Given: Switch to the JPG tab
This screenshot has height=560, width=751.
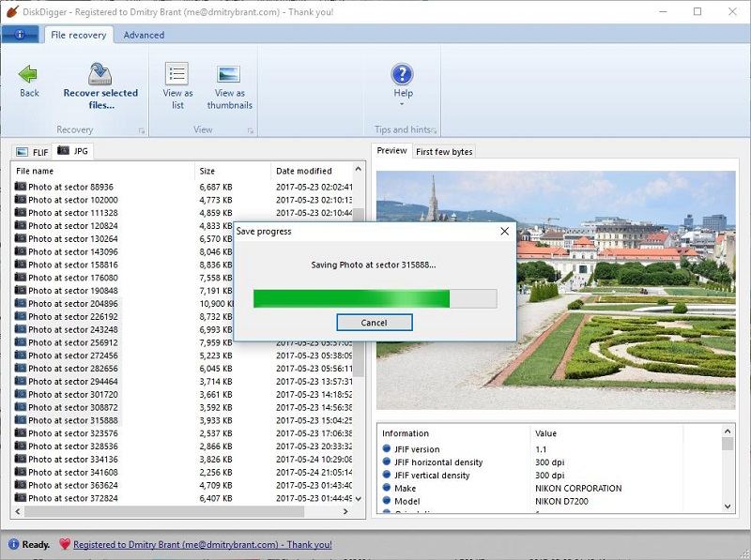Looking at the screenshot, I should pos(75,150).
